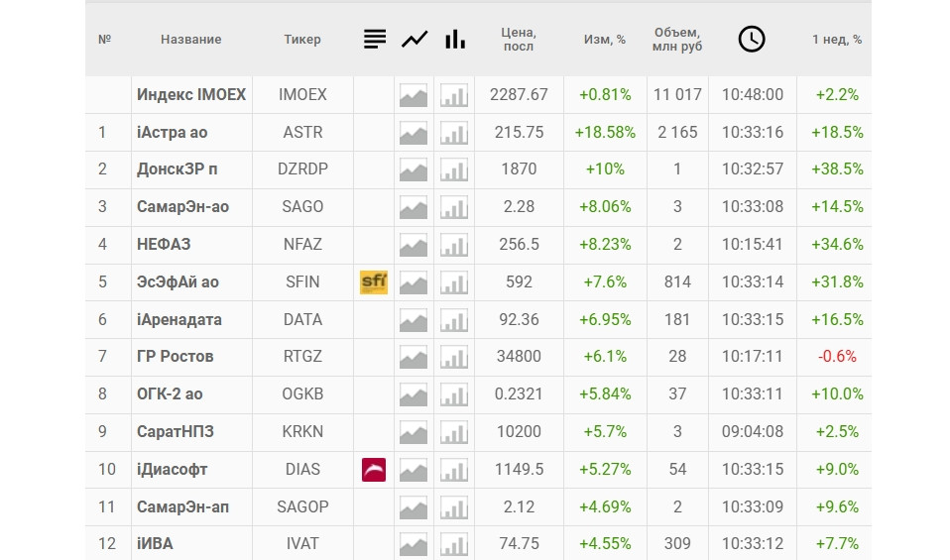The width and height of the screenshot is (950, 560).
Task: Open bar chart icon for NFAZ row
Action: tap(454, 245)
